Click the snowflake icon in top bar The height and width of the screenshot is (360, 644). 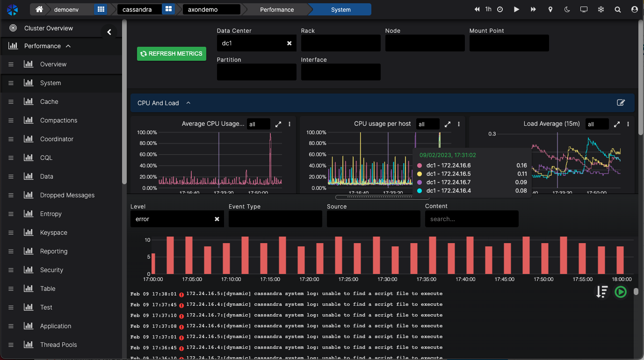pos(601,9)
